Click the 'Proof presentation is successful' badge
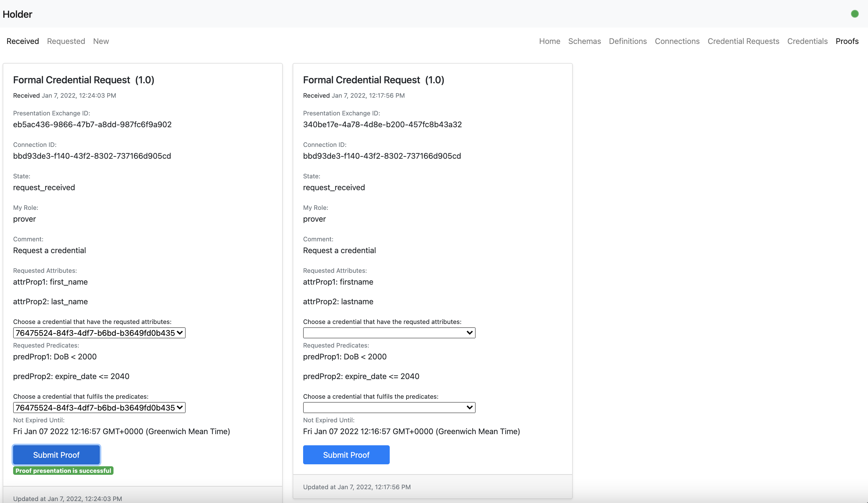The height and width of the screenshot is (503, 868). 63,470
